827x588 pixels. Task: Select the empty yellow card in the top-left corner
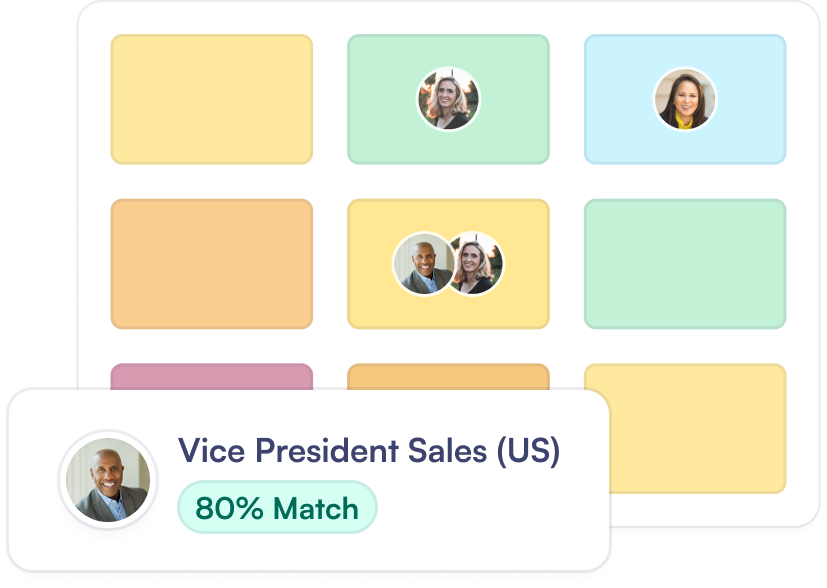[211, 99]
